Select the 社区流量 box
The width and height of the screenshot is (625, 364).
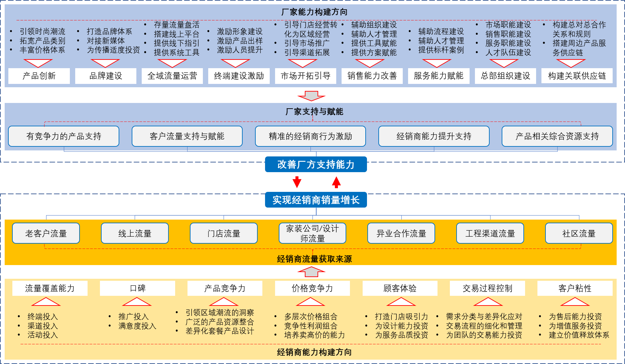coord(579,233)
